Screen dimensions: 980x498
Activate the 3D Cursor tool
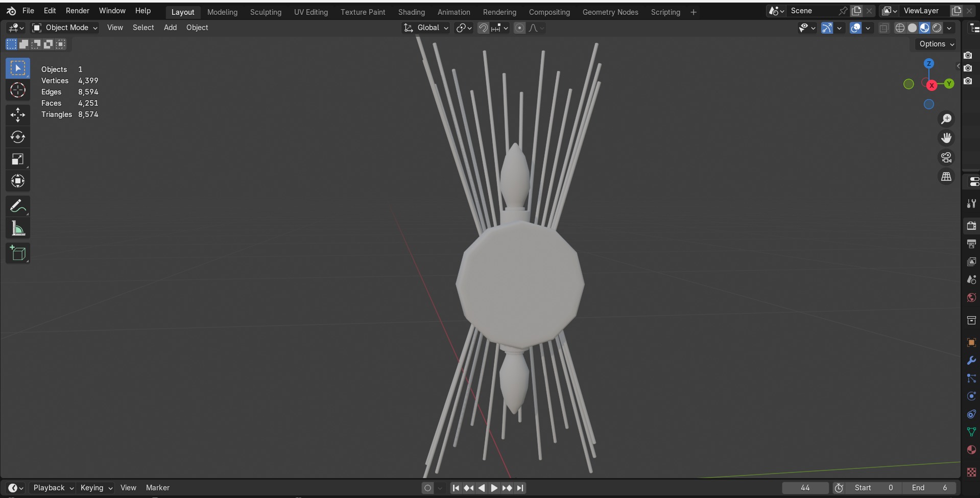click(18, 90)
